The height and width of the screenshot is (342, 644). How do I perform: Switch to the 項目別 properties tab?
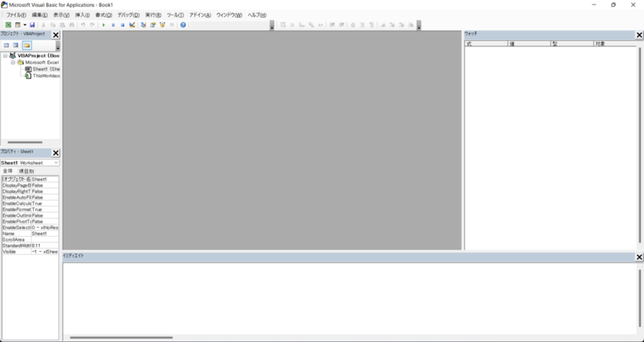coord(26,171)
